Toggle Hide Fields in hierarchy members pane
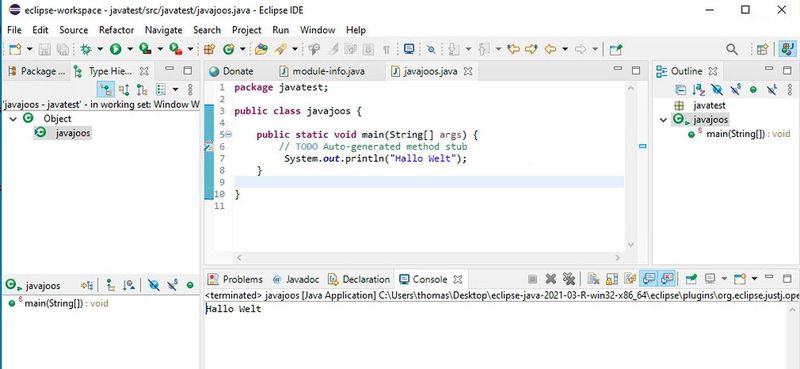800x369 pixels. click(x=154, y=285)
